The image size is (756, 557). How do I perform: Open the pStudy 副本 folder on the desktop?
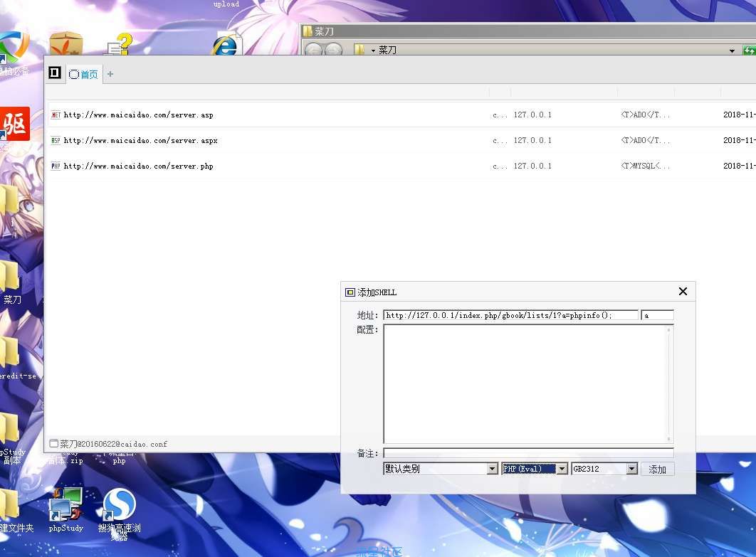pos(12,440)
